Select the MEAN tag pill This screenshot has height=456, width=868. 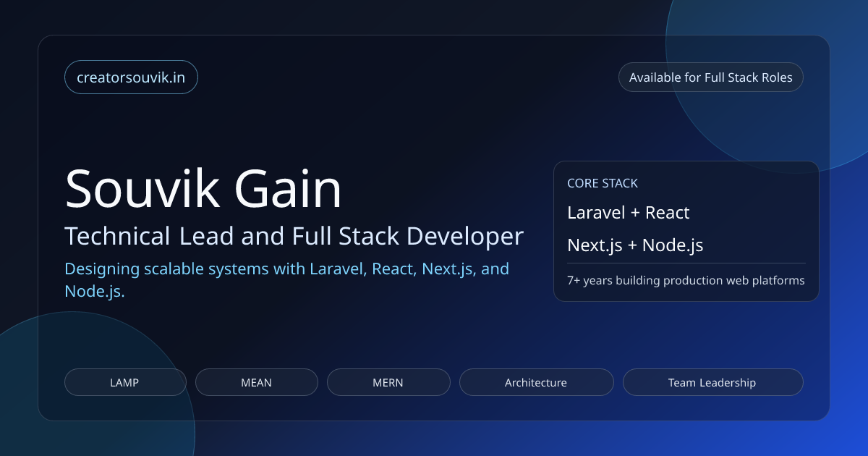click(257, 382)
